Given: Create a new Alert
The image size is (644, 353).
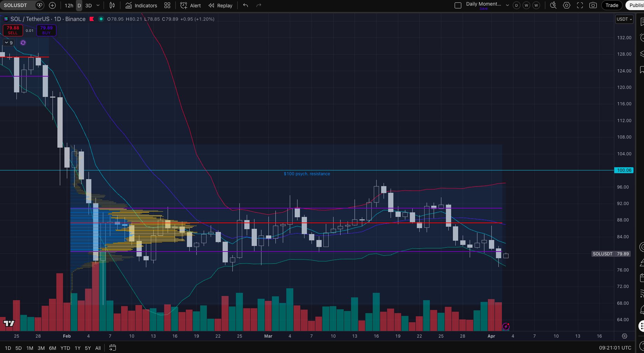Looking at the screenshot, I should [190, 6].
